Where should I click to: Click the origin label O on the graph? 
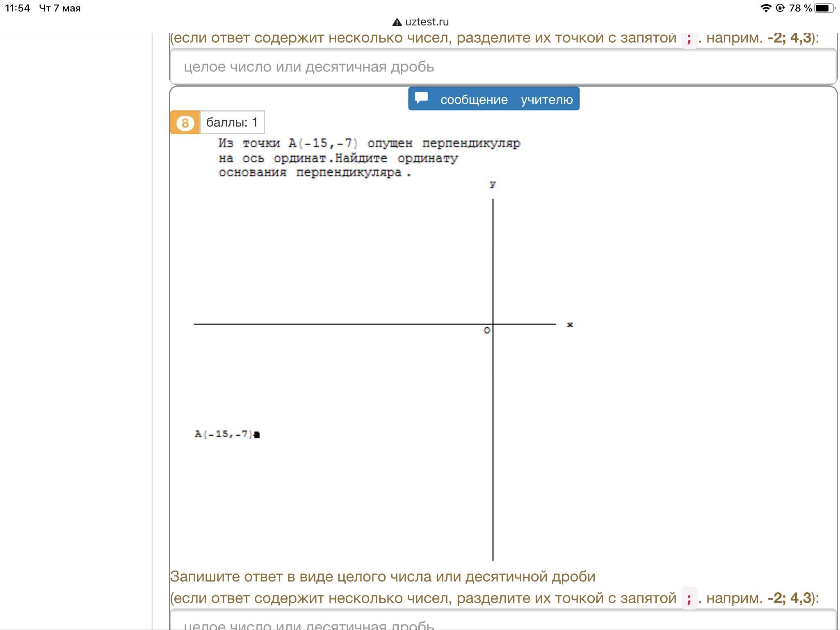click(x=487, y=331)
